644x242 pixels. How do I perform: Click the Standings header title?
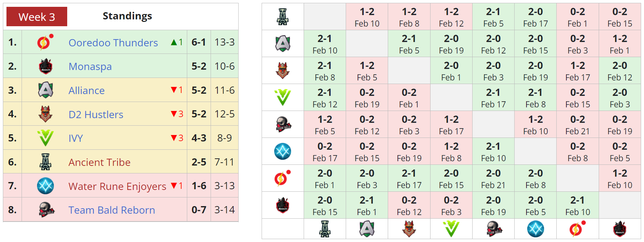tap(127, 16)
